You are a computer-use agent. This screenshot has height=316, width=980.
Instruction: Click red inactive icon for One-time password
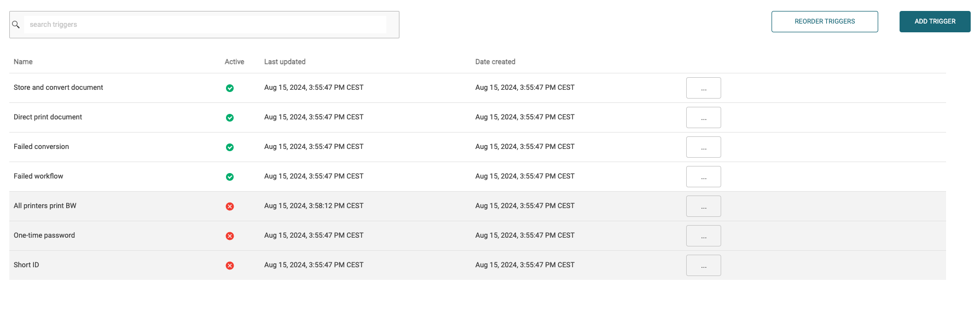point(230,236)
